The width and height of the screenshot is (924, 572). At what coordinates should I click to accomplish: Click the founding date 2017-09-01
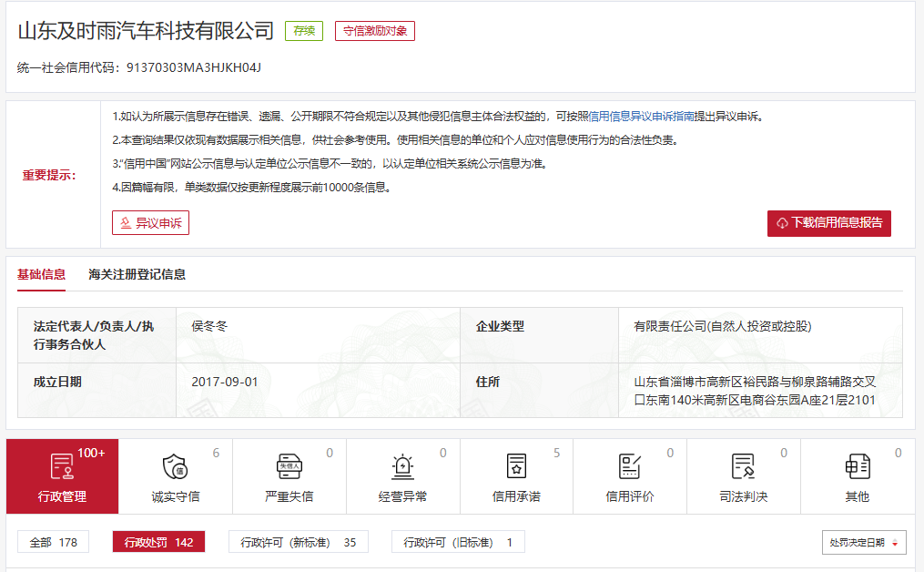pos(225,382)
